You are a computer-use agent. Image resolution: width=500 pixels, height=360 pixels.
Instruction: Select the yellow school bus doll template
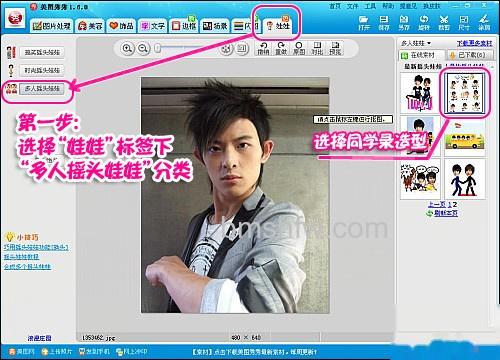pyautogui.click(x=464, y=138)
